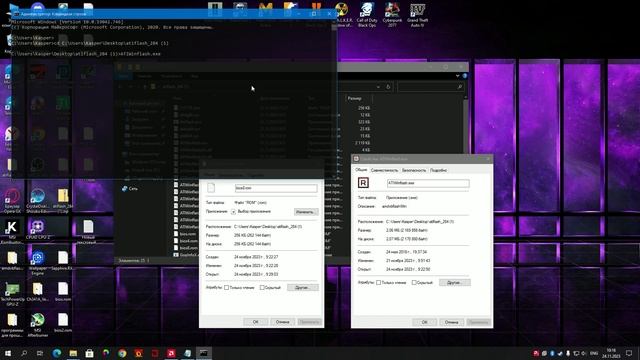The height and width of the screenshot is (360, 640).
Task: Click 'Отмена' in bios properties dialog
Action: coord(282,322)
